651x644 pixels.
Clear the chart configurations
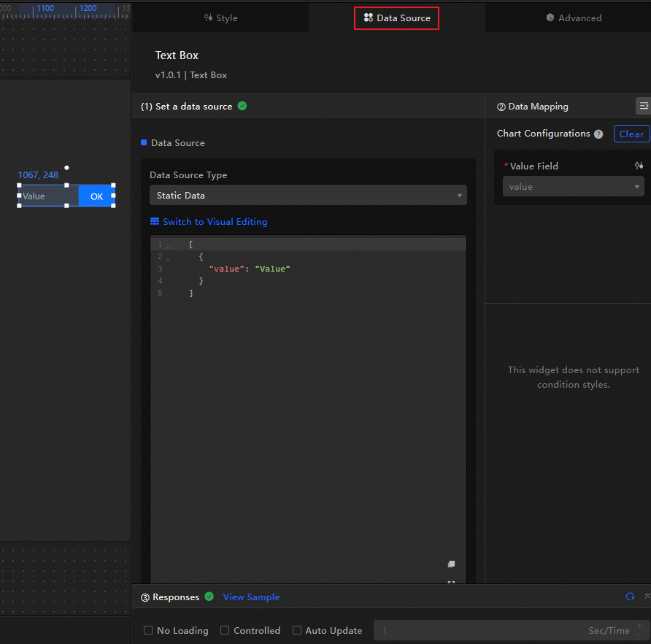[631, 134]
